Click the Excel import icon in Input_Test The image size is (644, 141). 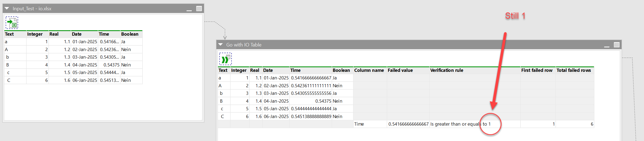coord(12,23)
